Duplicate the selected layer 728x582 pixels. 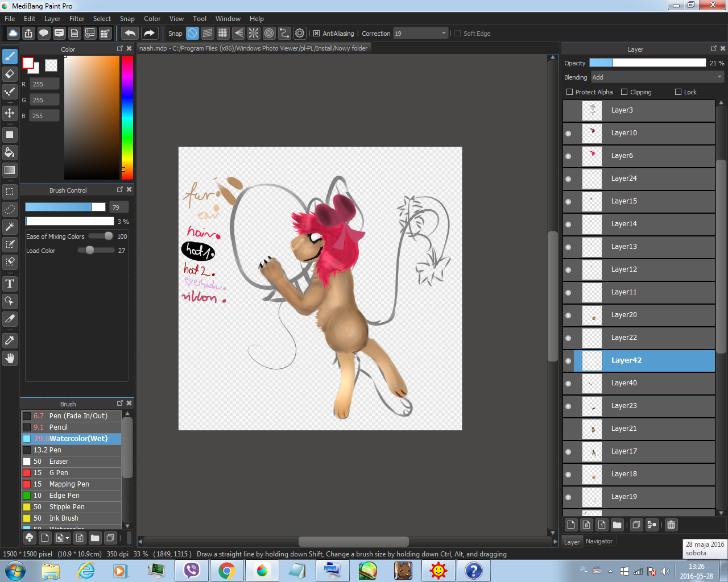637,525
